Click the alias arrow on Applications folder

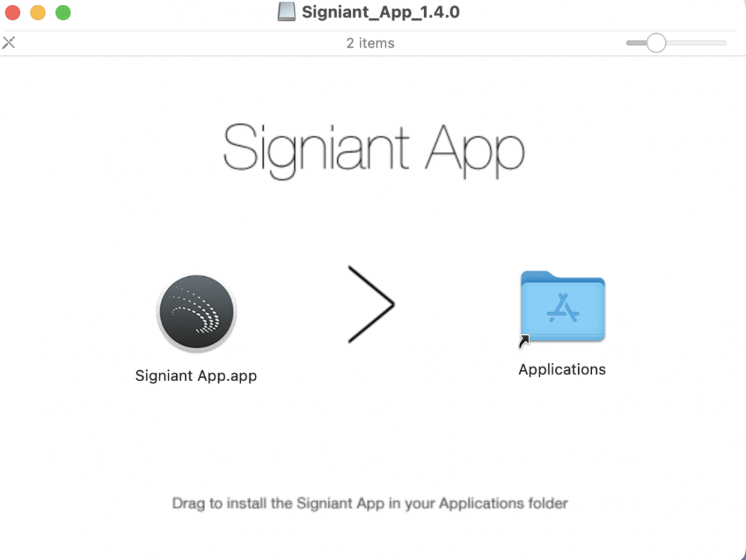pyautogui.click(x=524, y=341)
